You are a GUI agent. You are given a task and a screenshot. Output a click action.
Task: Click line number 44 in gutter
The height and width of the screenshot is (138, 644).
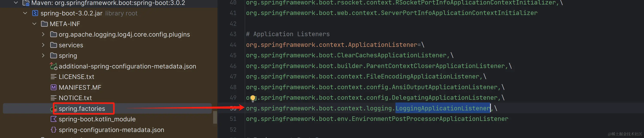[x=233, y=45]
